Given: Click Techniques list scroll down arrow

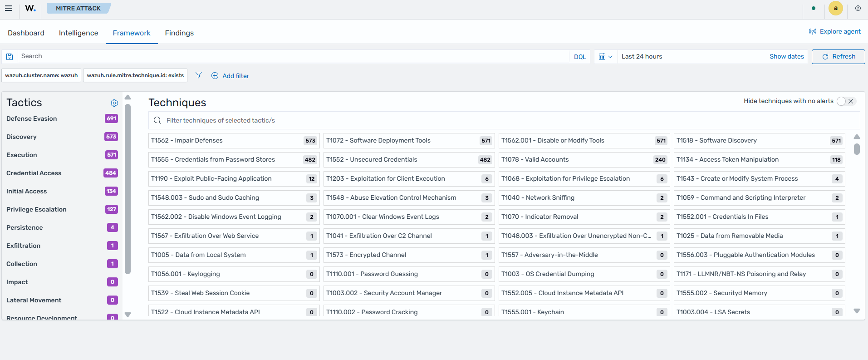Looking at the screenshot, I should point(857,311).
